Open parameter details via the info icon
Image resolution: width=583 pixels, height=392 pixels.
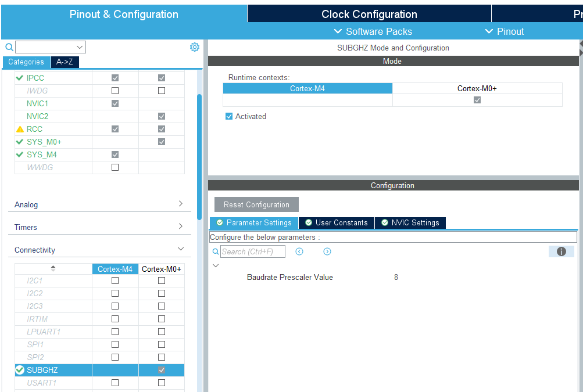[x=560, y=251]
